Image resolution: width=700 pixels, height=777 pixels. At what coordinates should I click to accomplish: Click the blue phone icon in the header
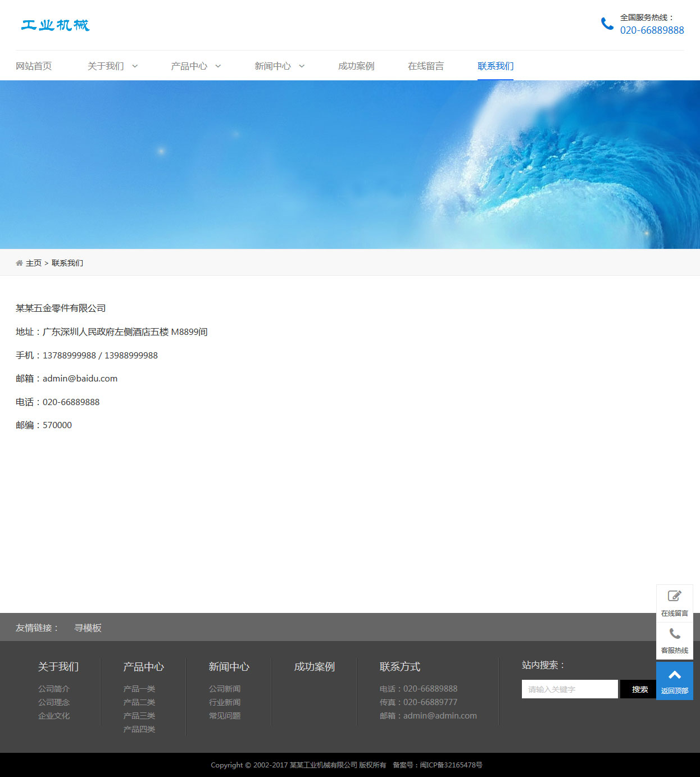607,24
